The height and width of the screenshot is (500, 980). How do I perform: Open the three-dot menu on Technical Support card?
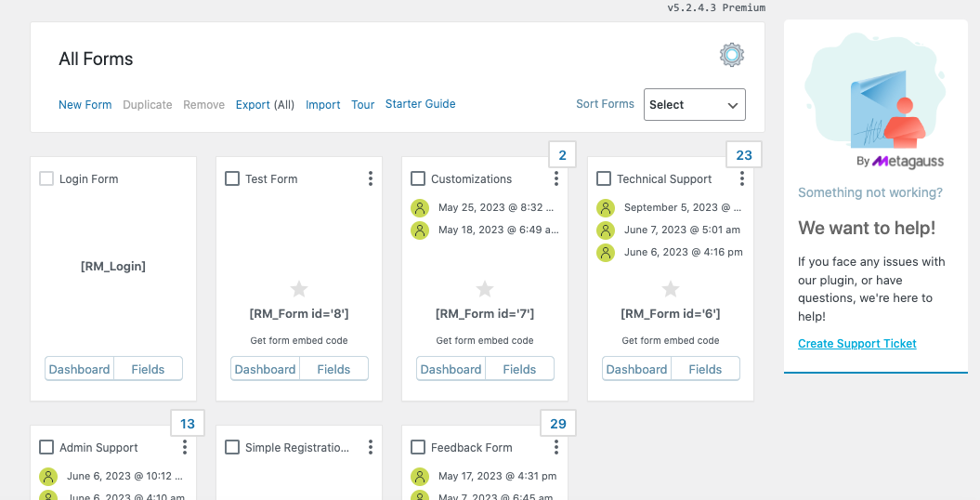[x=742, y=178]
